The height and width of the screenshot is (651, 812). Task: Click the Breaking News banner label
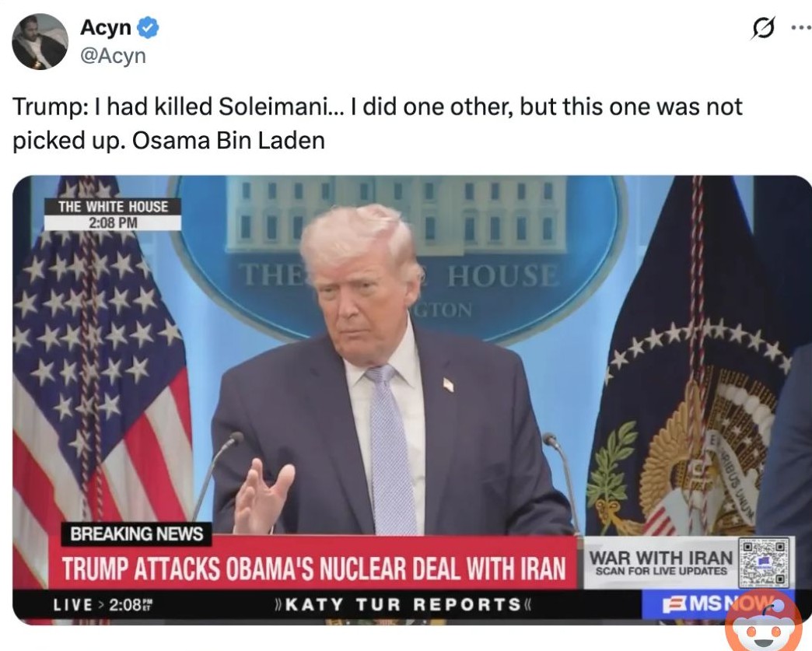point(136,534)
